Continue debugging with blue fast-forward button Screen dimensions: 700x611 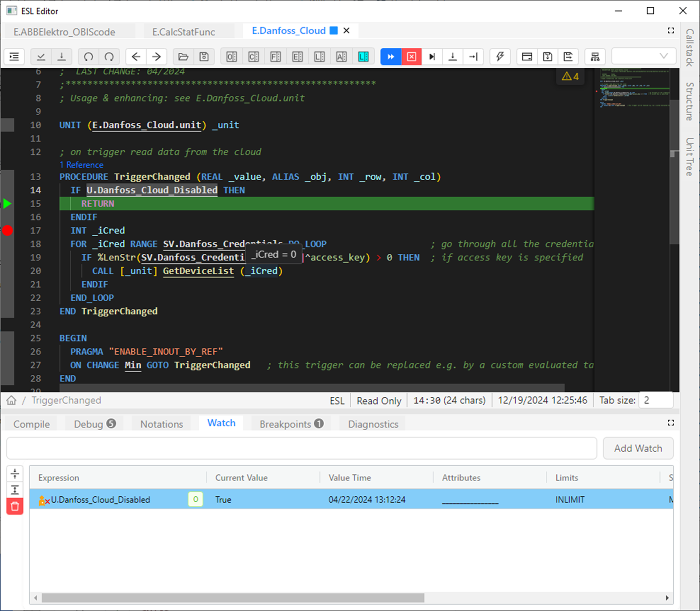[x=391, y=56]
